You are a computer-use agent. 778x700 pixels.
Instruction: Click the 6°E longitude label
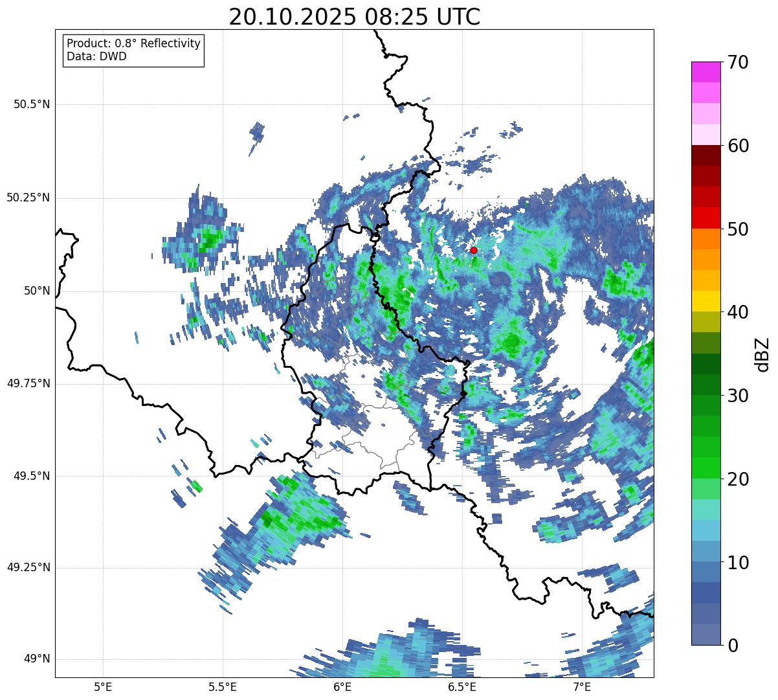[x=342, y=687]
